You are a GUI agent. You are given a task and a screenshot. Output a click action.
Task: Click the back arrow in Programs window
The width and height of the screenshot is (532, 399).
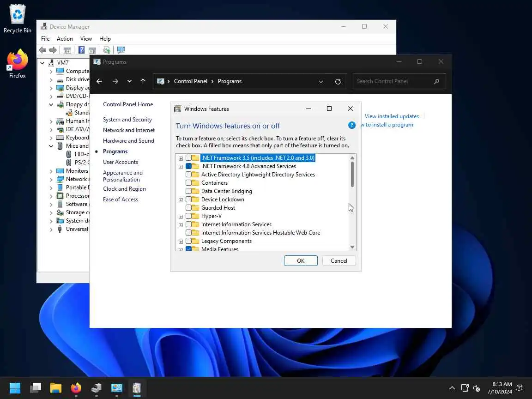coord(99,81)
